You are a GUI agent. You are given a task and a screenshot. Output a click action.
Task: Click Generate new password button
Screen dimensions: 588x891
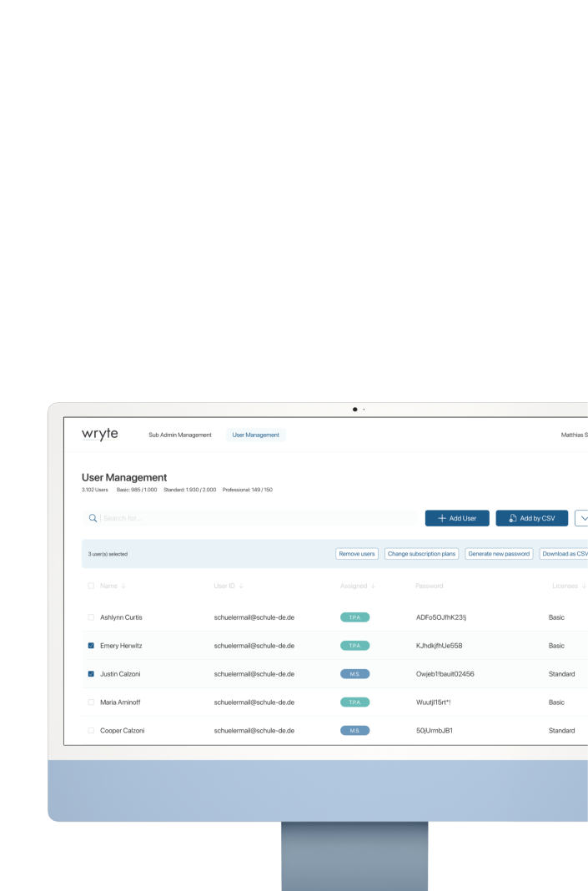tap(499, 553)
